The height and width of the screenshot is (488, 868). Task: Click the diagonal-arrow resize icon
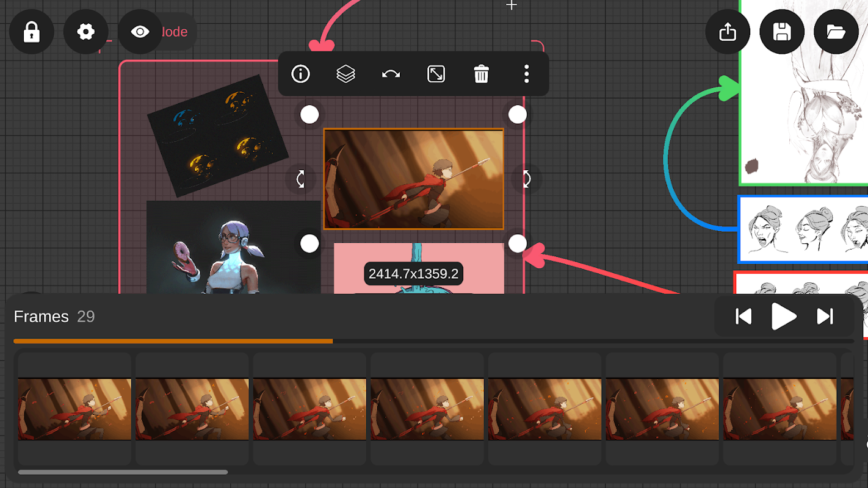pyautogui.click(x=436, y=74)
